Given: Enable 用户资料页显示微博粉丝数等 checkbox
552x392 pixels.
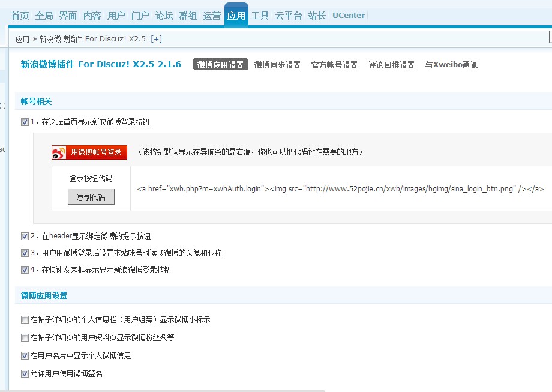Looking at the screenshot, I should (x=25, y=338).
